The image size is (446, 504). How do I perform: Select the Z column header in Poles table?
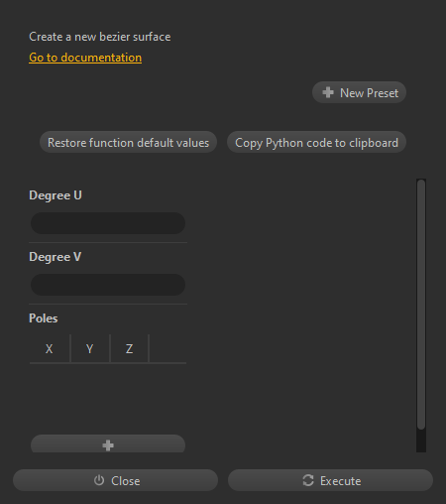pyautogui.click(x=129, y=348)
